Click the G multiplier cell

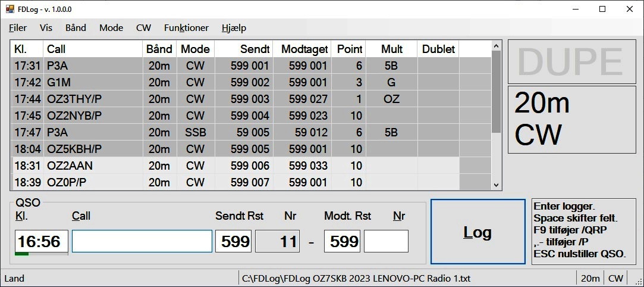[x=391, y=83]
